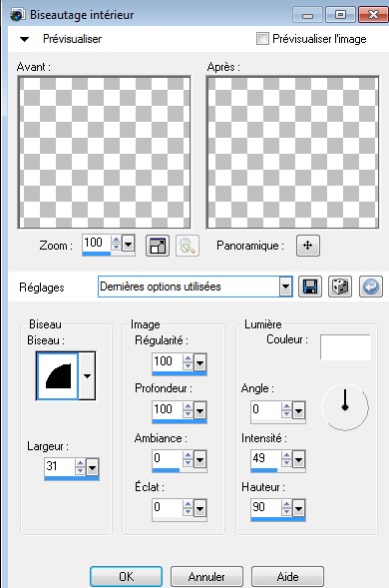
Task: Click the Angle value field
Action: (x=266, y=410)
